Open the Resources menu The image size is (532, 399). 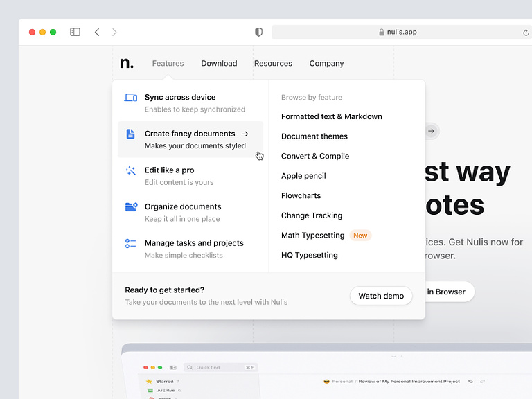coord(273,63)
